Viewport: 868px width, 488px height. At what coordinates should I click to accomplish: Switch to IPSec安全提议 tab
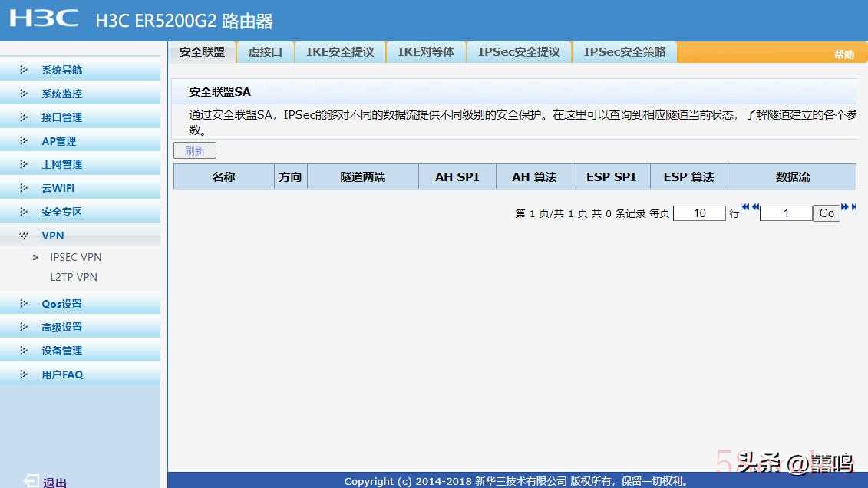pyautogui.click(x=519, y=52)
